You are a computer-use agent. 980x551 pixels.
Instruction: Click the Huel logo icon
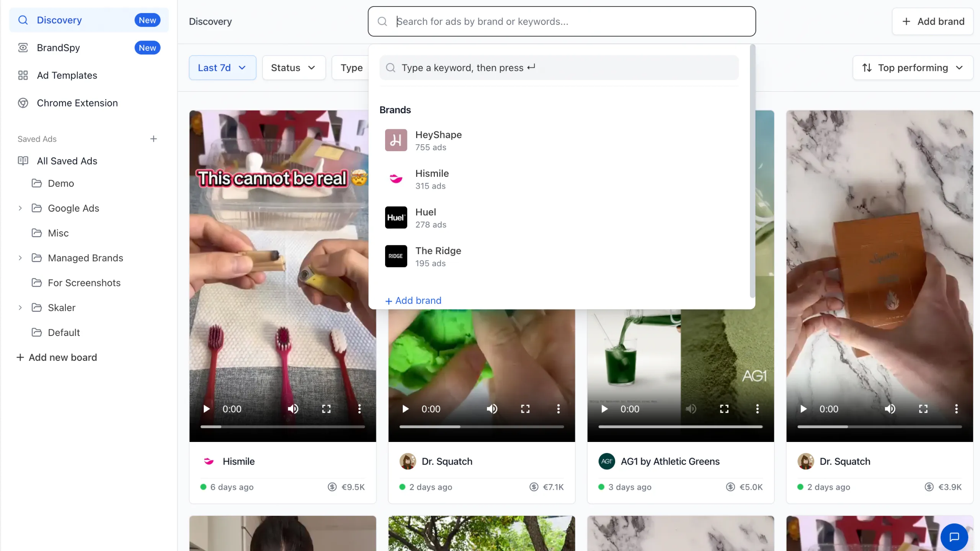coord(396,217)
